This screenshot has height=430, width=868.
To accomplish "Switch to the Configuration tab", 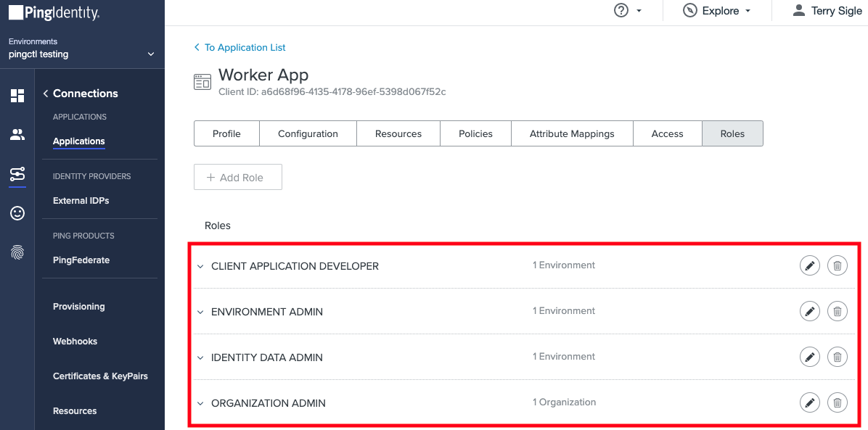I will [308, 133].
